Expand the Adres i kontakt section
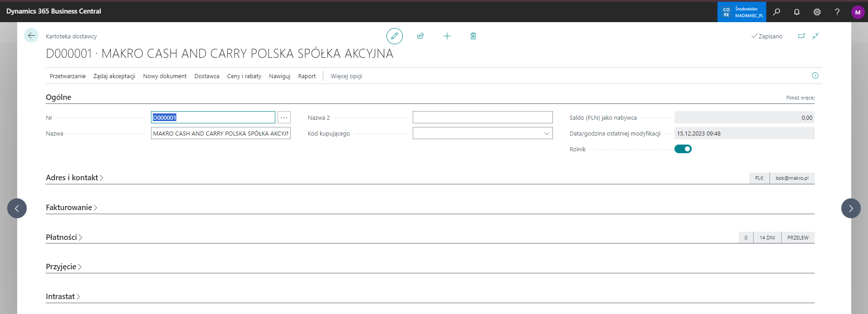The image size is (868, 314). point(75,178)
